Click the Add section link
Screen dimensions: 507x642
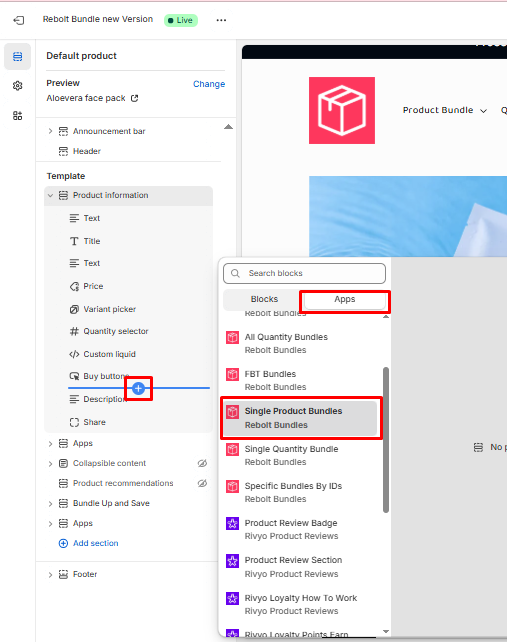coord(95,543)
